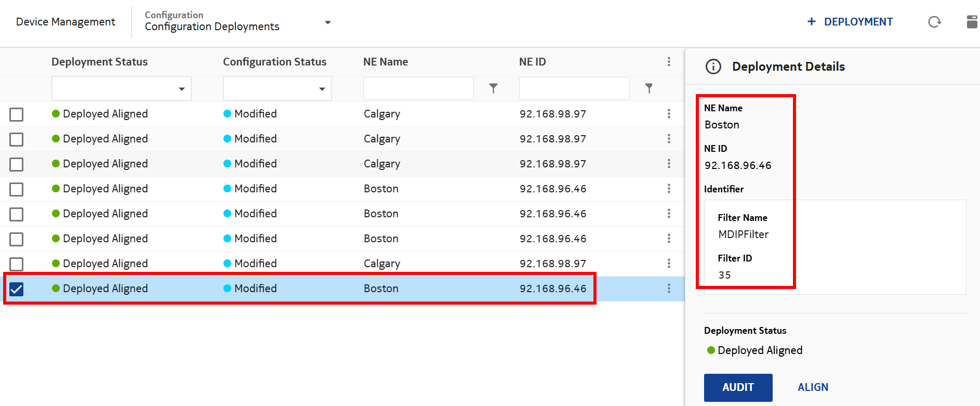Click the NE ID filter text field
The image size is (980, 406).
(x=574, y=88)
